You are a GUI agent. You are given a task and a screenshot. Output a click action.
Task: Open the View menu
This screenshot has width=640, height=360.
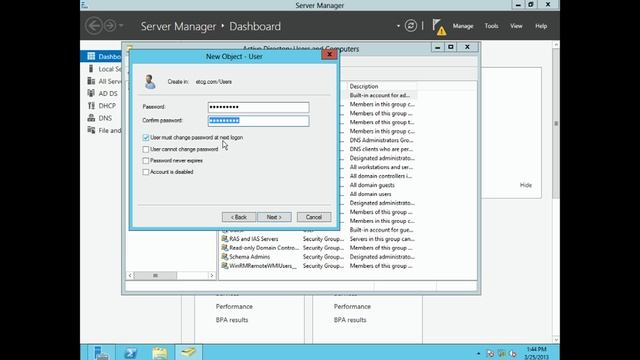click(516, 26)
